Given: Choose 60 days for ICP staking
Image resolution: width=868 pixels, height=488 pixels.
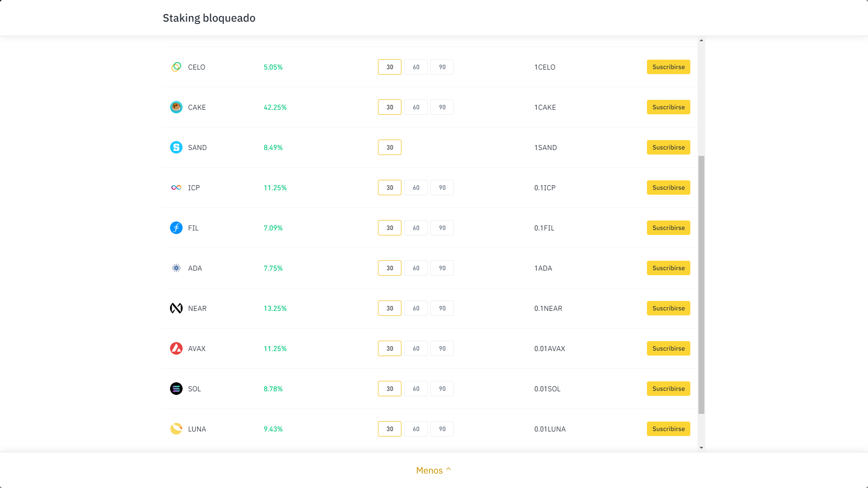Looking at the screenshot, I should 416,188.
